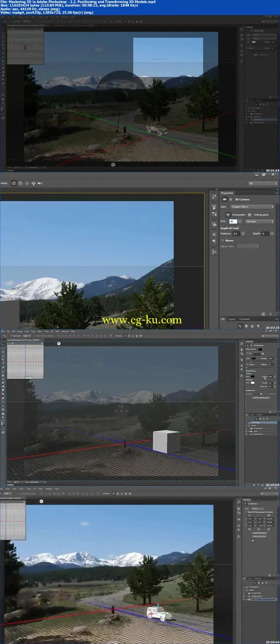This screenshot has height=644, width=280.
Task: Open Tool Presets dock icon in 00:03:26 frame
Action: 214,252
